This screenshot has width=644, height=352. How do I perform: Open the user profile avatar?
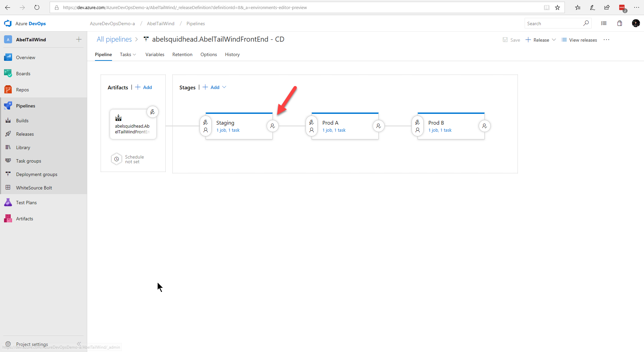click(636, 23)
